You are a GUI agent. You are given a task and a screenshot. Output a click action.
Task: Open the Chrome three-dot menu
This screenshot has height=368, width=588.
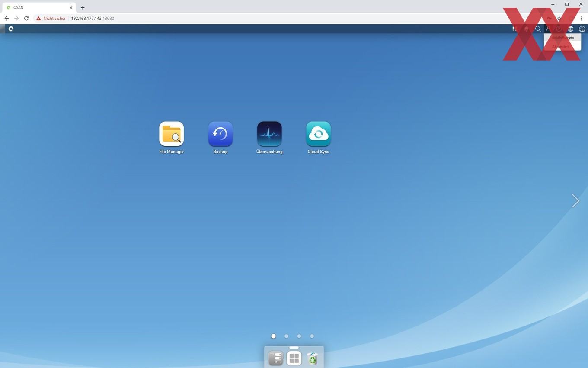click(581, 19)
